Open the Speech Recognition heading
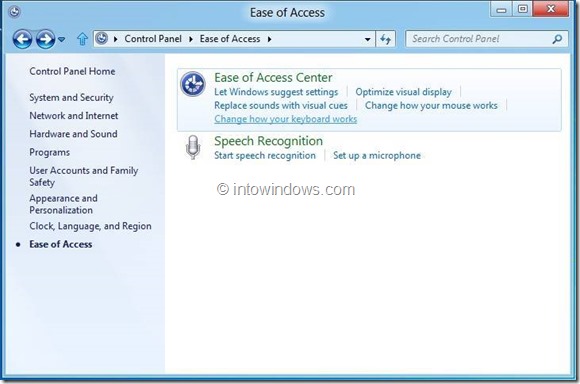Viewport: 580px width, 384px height. (x=269, y=141)
